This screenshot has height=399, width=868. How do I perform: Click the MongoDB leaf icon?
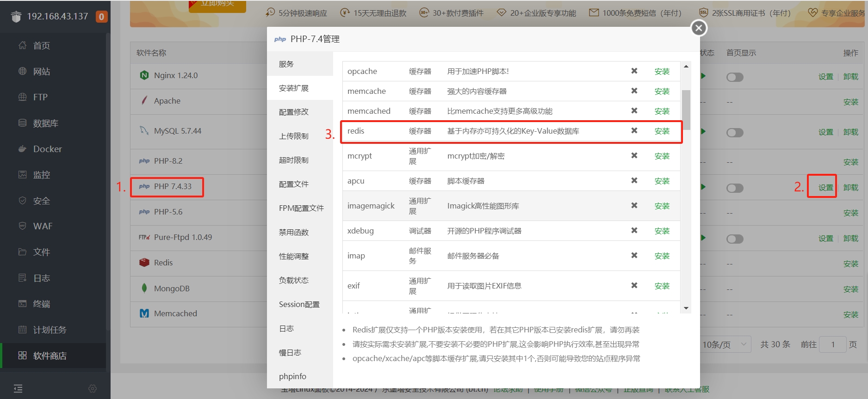(x=144, y=288)
